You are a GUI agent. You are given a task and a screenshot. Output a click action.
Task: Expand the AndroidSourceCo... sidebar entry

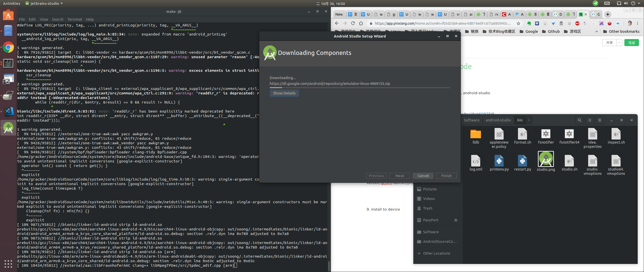[x=437, y=242]
